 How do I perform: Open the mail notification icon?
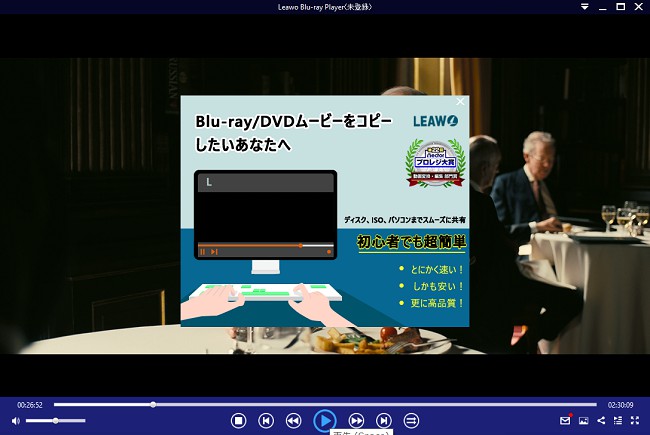(x=565, y=420)
